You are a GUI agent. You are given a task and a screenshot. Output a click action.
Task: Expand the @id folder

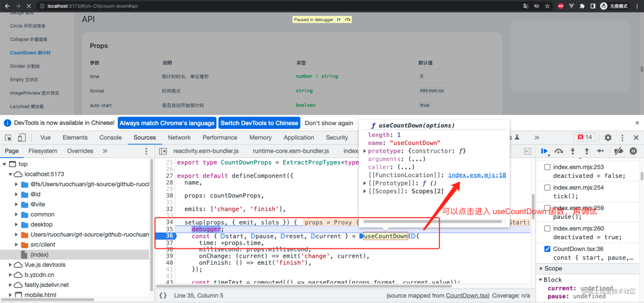click(17, 194)
